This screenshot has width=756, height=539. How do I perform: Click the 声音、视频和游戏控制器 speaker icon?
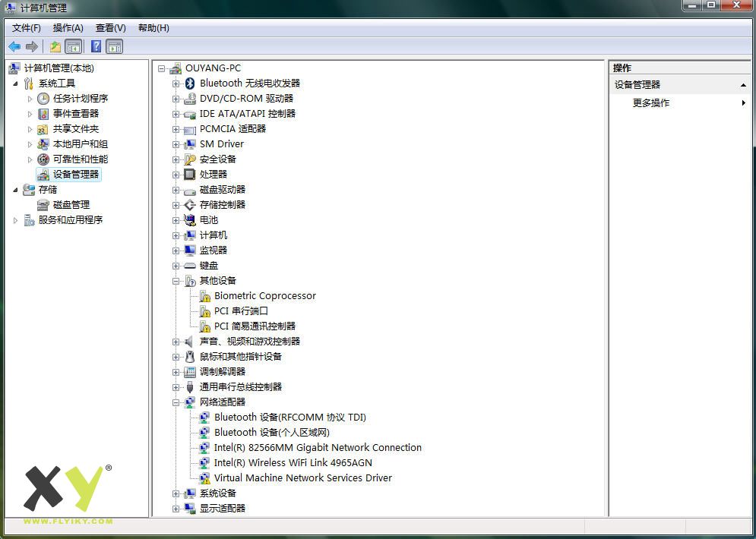(190, 342)
